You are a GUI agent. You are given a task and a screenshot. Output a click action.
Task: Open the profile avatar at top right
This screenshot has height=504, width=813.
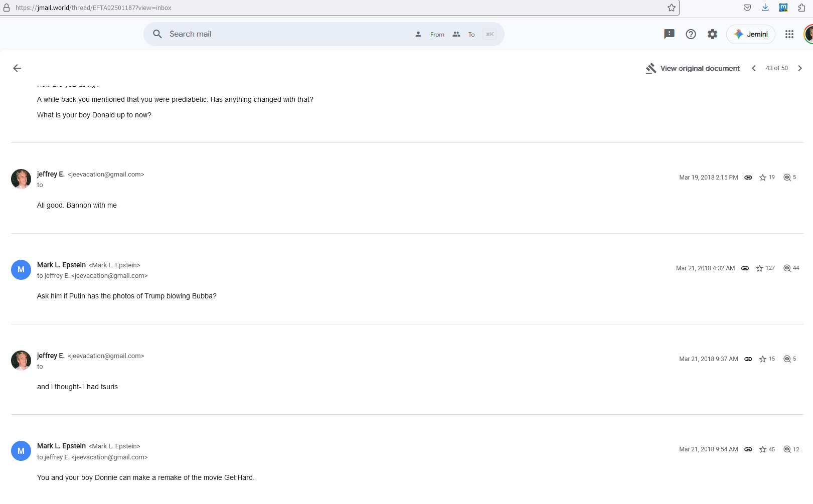click(808, 34)
